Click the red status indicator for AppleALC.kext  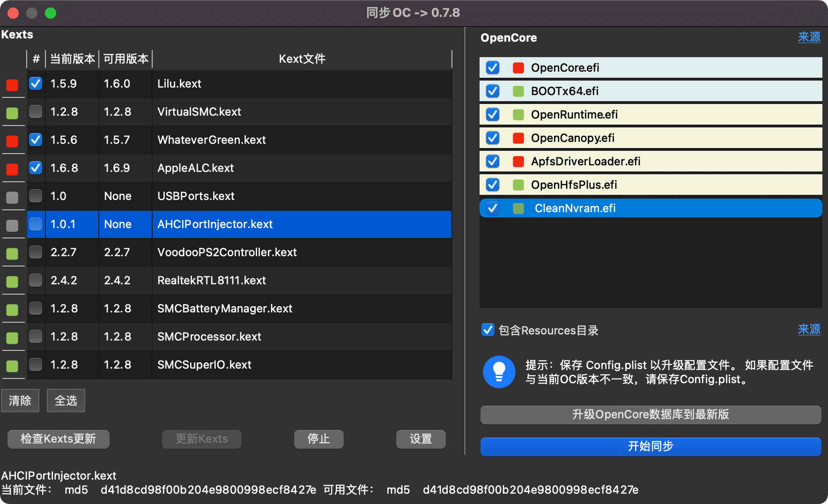click(12, 169)
